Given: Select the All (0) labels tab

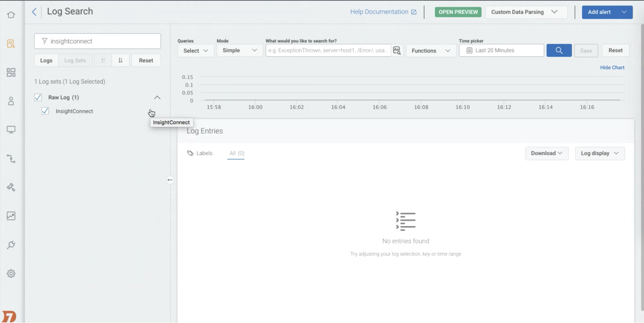Looking at the screenshot, I should (x=236, y=153).
